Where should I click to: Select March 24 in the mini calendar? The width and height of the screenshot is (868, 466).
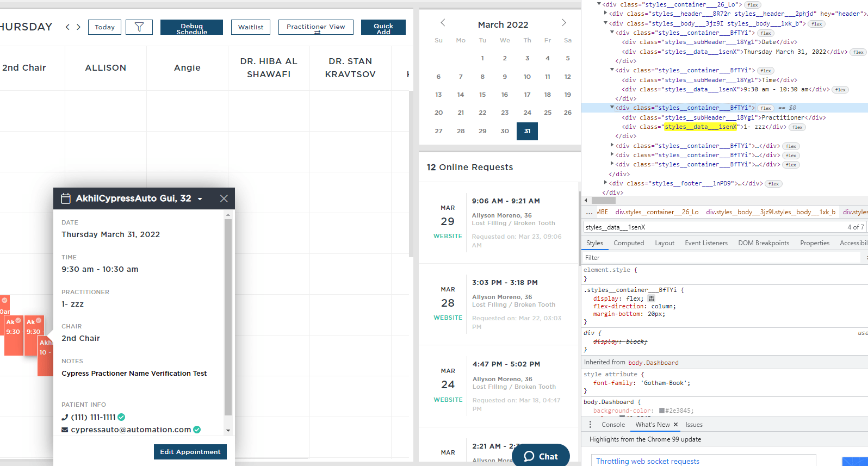point(527,113)
